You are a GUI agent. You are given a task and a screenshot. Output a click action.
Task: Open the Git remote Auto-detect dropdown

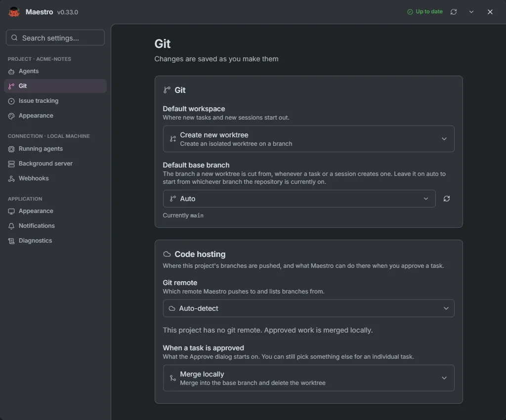coord(308,308)
